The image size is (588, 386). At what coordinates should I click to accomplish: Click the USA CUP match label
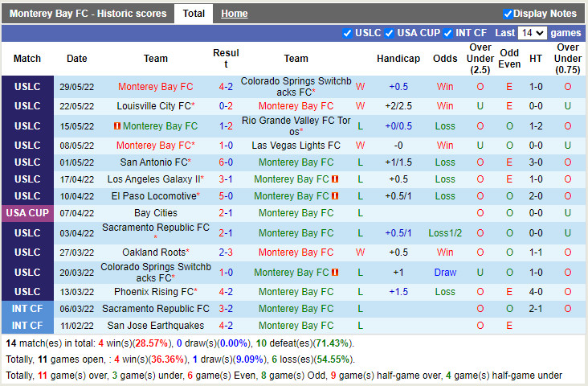pos(27,213)
